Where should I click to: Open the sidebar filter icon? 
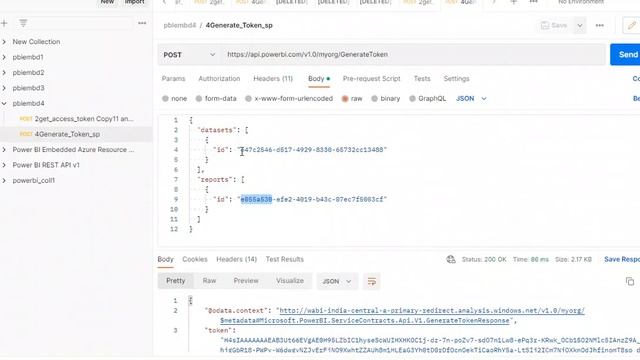pyautogui.click(x=23, y=23)
